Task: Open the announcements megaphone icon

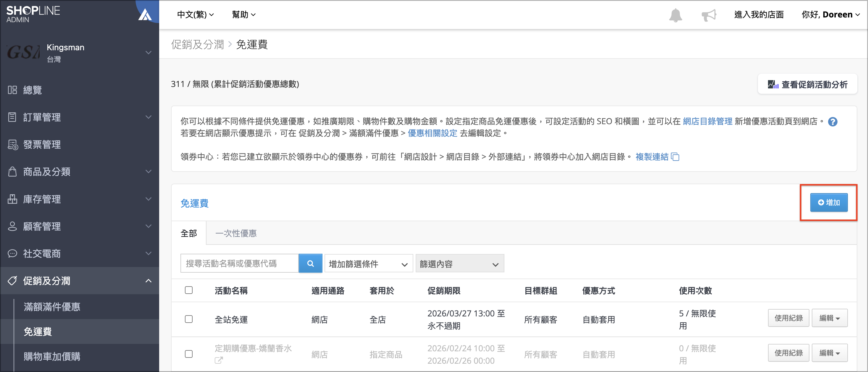Action: [709, 15]
